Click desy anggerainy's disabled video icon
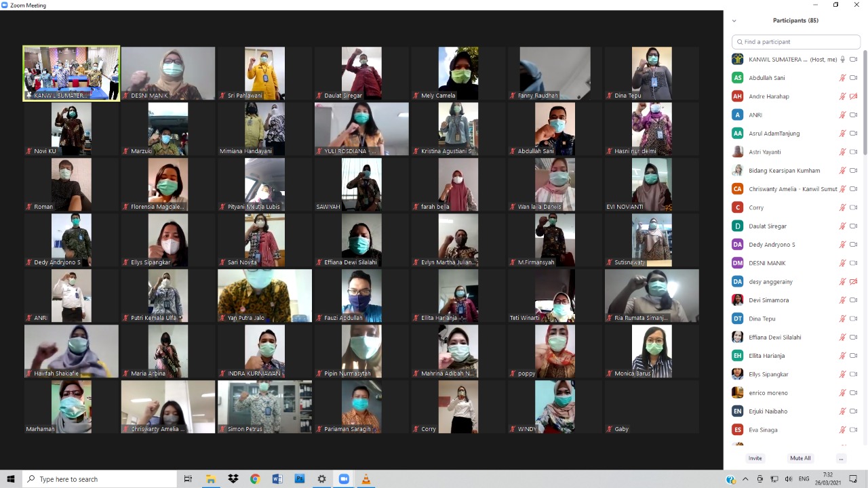 pyautogui.click(x=854, y=281)
